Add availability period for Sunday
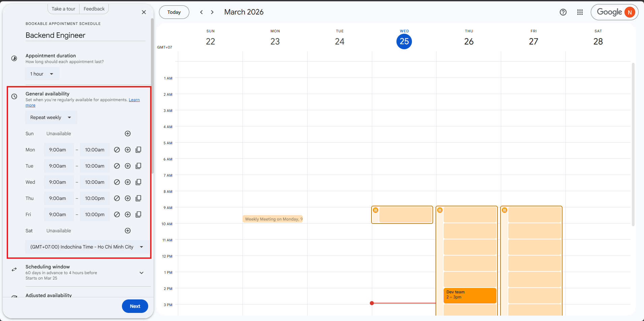The width and height of the screenshot is (644, 321). [128, 134]
